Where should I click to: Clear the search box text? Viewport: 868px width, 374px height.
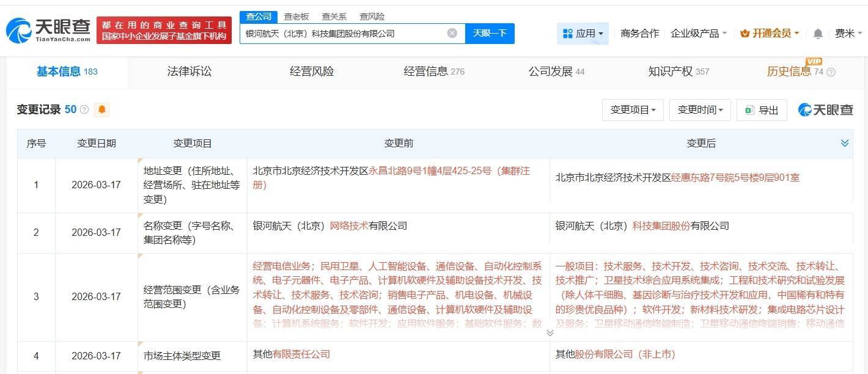click(x=452, y=33)
